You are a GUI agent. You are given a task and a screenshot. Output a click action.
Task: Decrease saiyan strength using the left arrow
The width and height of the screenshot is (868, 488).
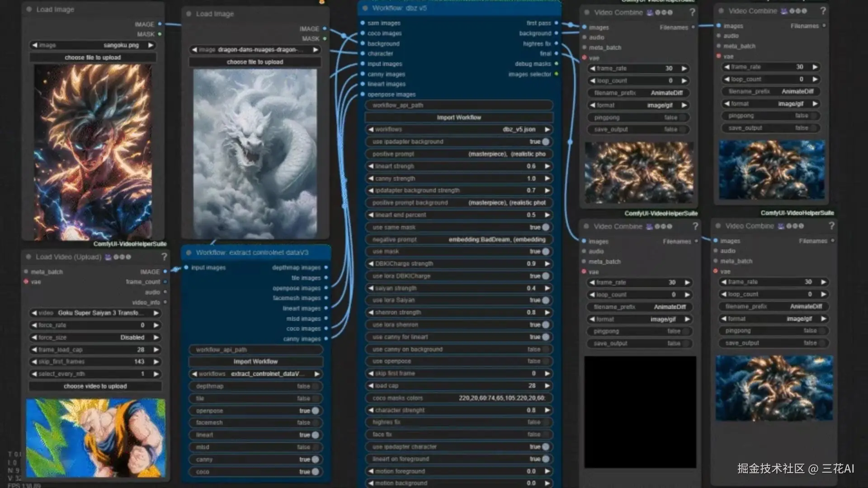point(371,288)
